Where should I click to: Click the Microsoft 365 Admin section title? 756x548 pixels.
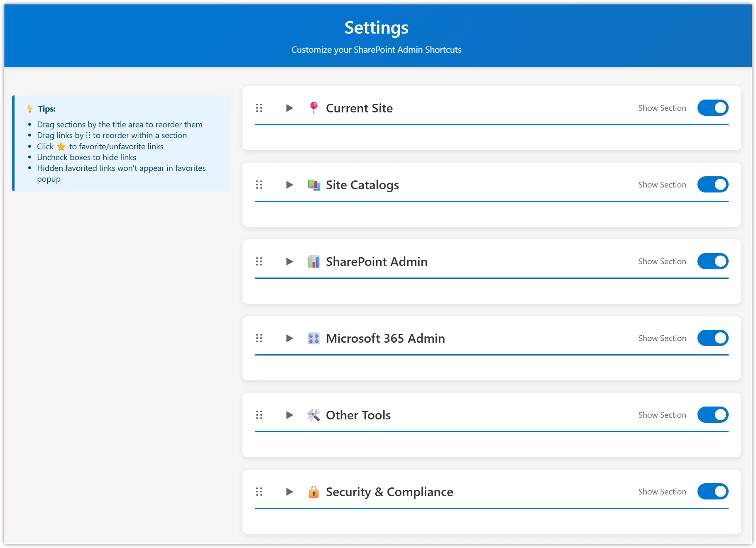(x=386, y=338)
